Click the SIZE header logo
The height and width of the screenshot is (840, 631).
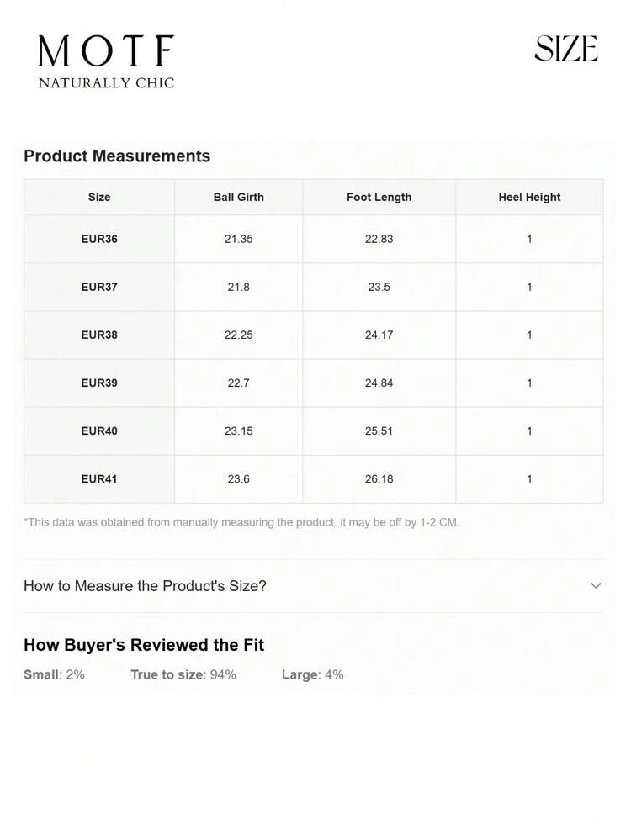pyautogui.click(x=565, y=49)
